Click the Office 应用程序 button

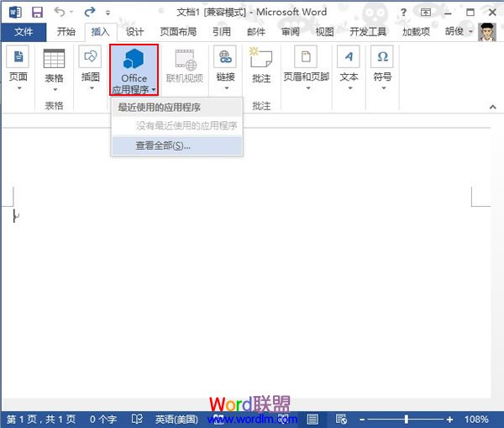134,71
